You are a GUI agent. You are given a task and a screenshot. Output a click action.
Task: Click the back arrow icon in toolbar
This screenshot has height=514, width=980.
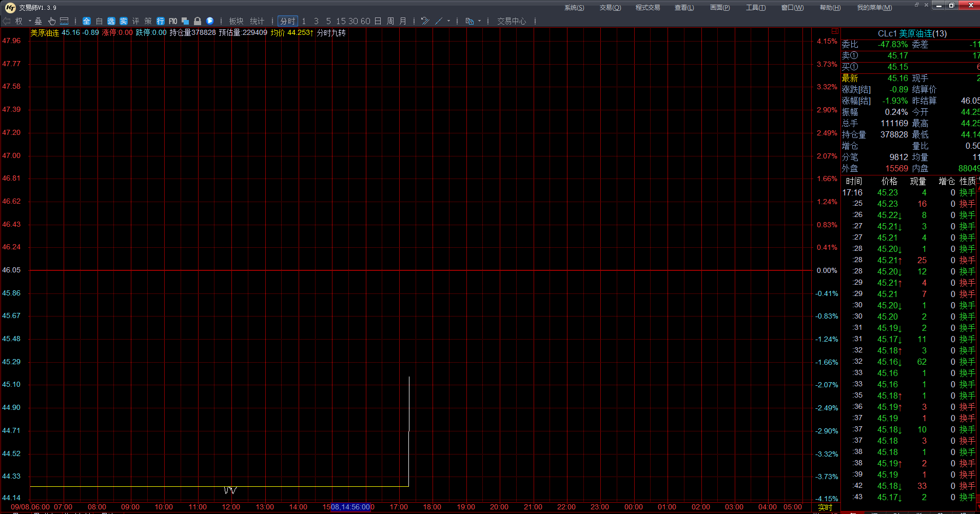click(7, 21)
